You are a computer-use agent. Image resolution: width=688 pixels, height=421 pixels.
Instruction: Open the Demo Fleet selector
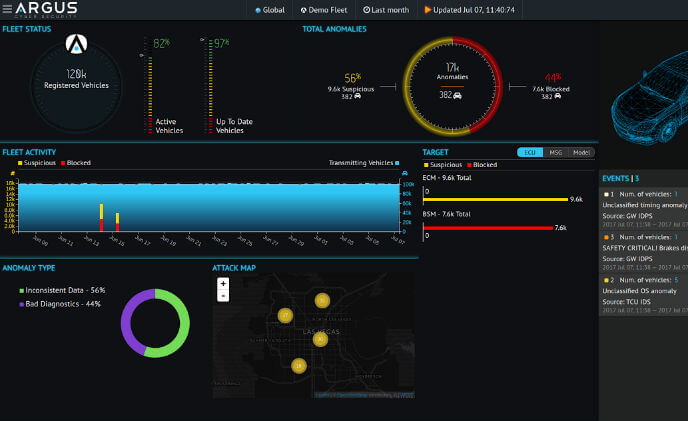pos(324,10)
